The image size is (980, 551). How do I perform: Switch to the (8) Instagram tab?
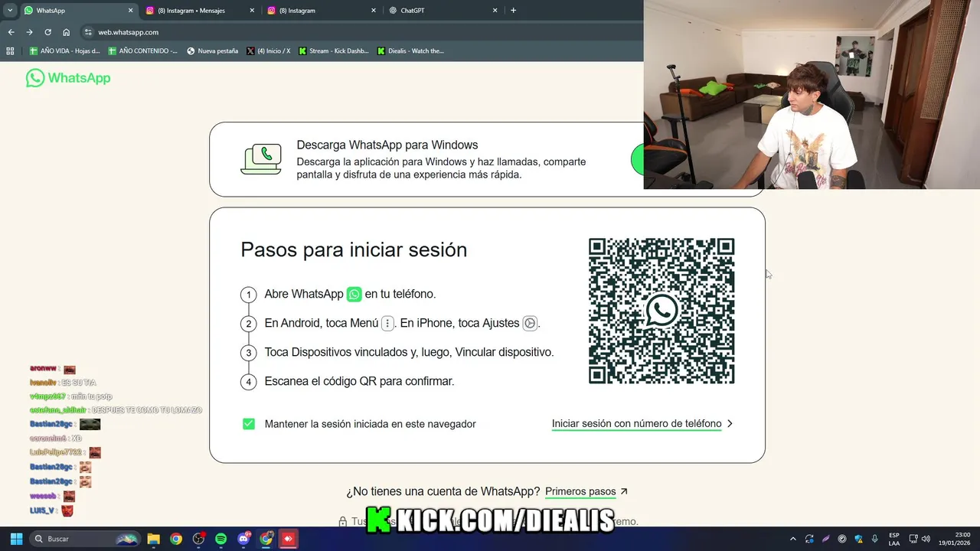click(322, 11)
